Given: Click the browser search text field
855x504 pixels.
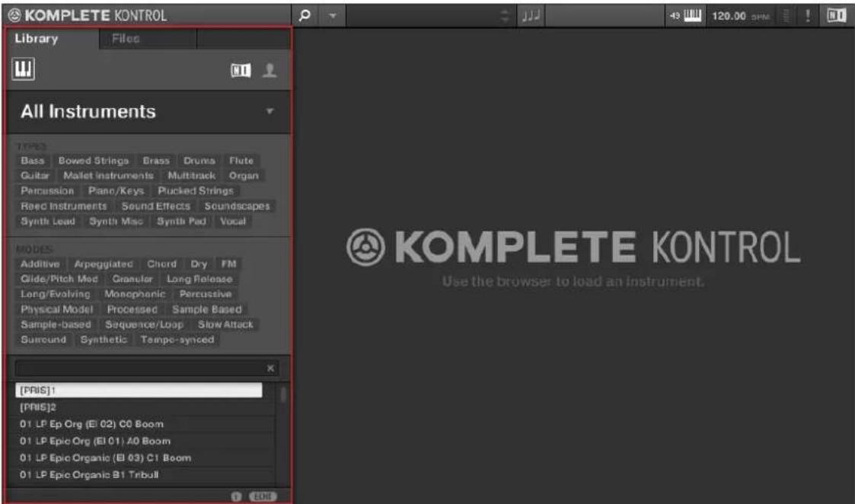Looking at the screenshot, I should click(139, 368).
